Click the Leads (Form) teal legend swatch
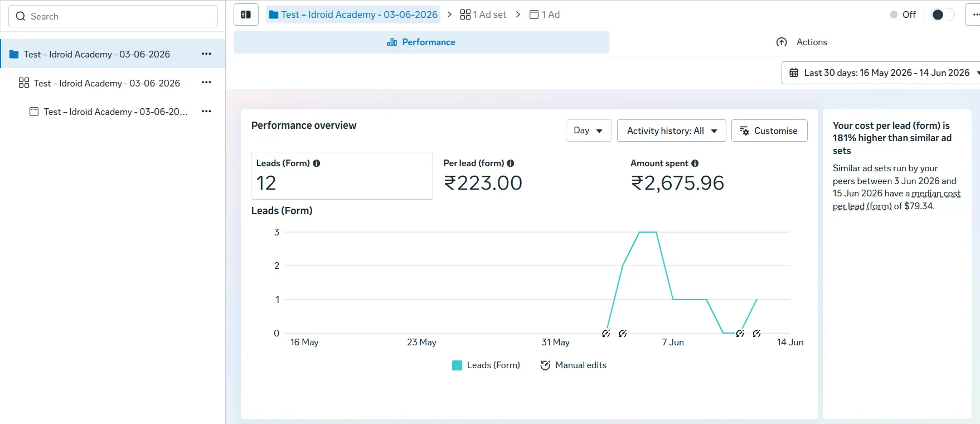 pyautogui.click(x=457, y=365)
